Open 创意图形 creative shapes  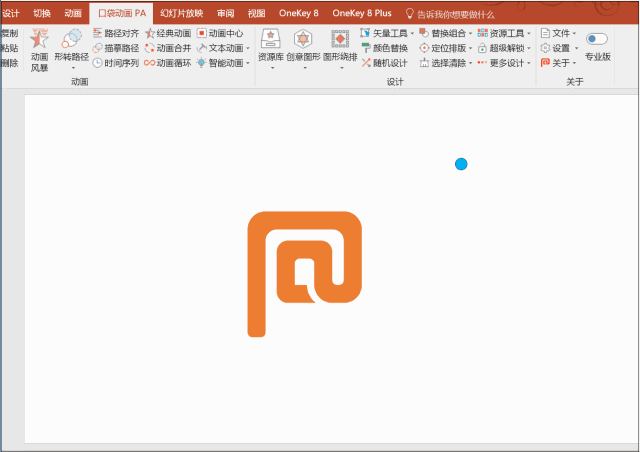point(303,46)
